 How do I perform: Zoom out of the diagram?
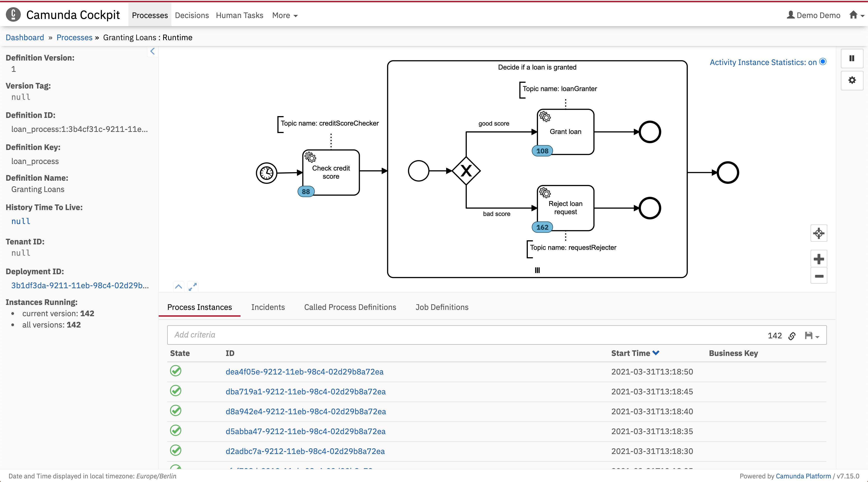click(819, 276)
